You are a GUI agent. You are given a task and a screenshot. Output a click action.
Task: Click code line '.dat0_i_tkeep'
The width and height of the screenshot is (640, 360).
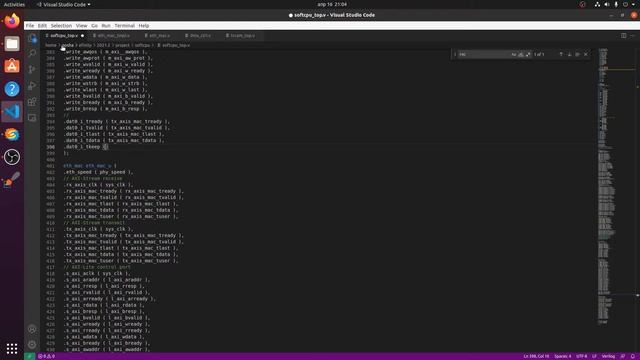86,147
